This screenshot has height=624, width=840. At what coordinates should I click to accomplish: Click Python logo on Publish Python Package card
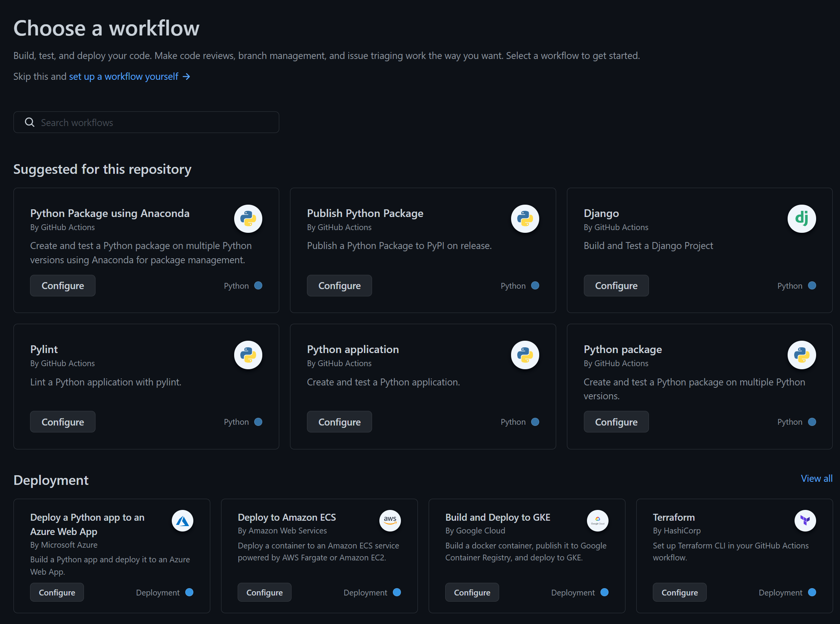[525, 219]
